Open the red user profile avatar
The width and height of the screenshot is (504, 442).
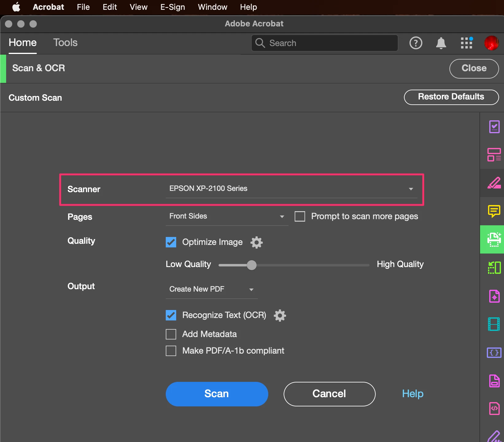tap(492, 43)
